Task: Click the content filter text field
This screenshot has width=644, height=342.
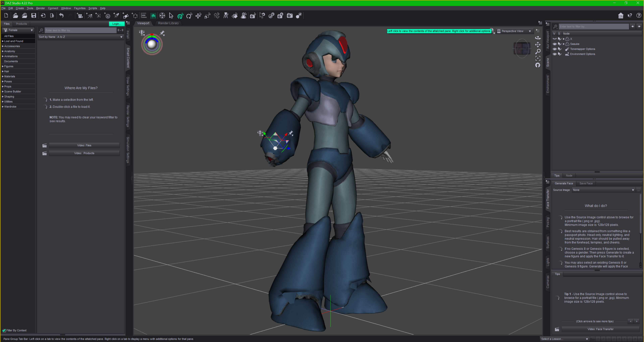Action: point(80,30)
